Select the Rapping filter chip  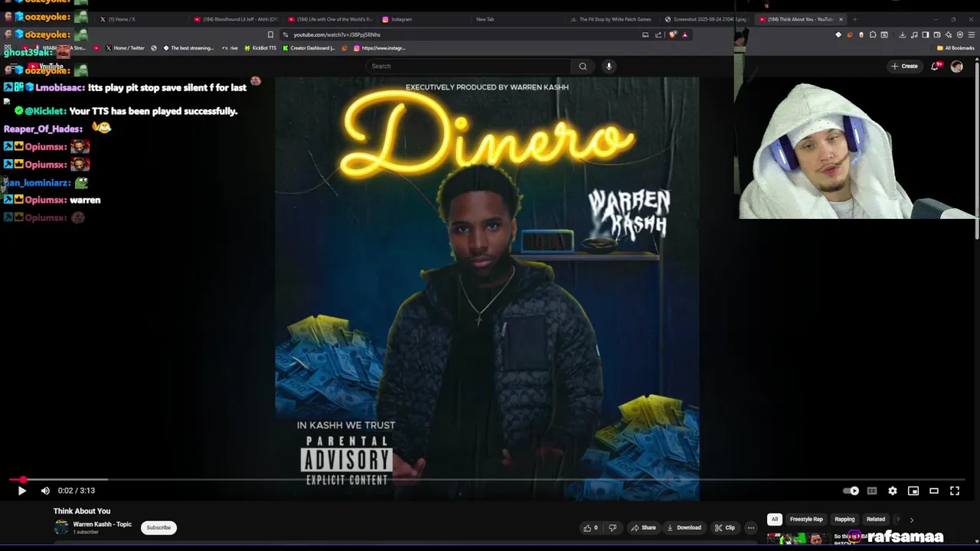tap(844, 519)
